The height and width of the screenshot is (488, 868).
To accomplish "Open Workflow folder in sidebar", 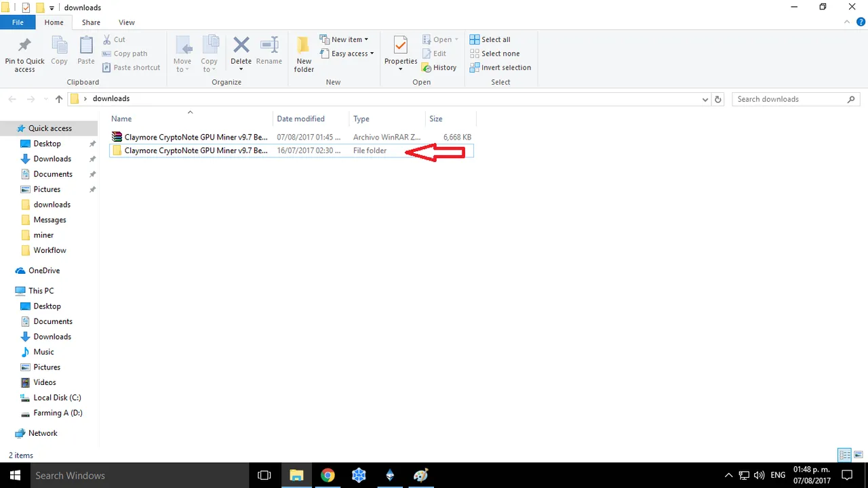I will coord(50,250).
